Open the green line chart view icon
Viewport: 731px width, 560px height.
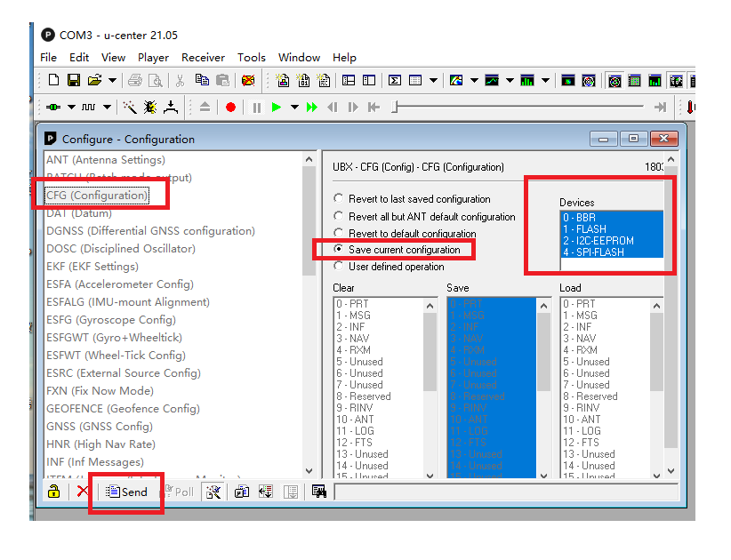492,81
